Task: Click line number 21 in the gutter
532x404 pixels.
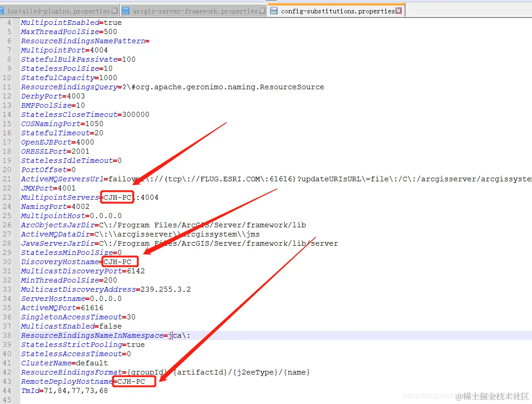Action: (7, 179)
